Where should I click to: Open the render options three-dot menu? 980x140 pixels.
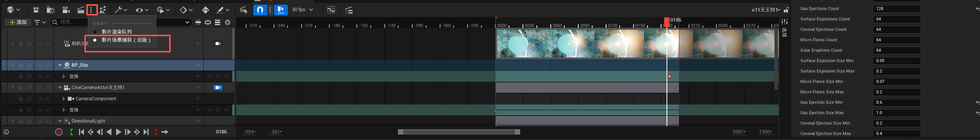(91, 10)
